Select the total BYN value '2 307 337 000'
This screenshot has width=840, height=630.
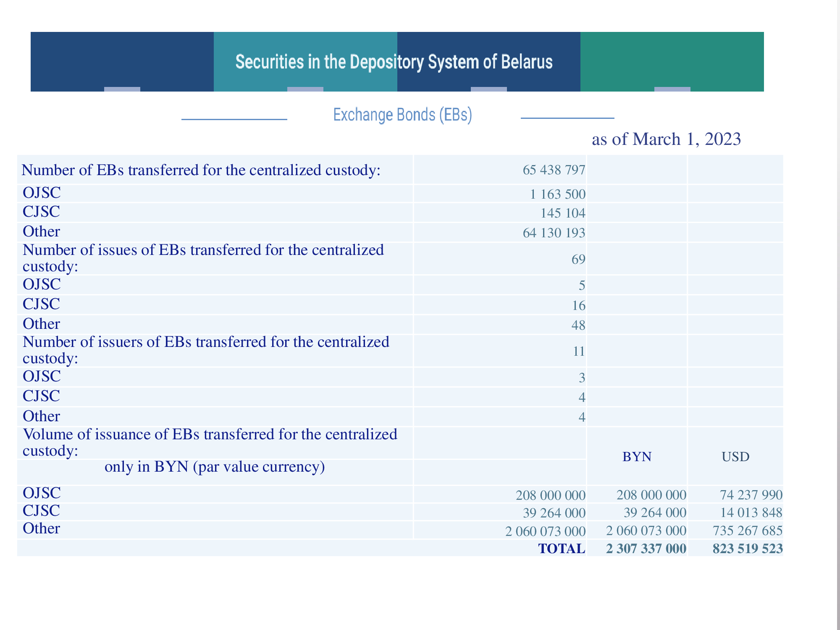tap(646, 549)
